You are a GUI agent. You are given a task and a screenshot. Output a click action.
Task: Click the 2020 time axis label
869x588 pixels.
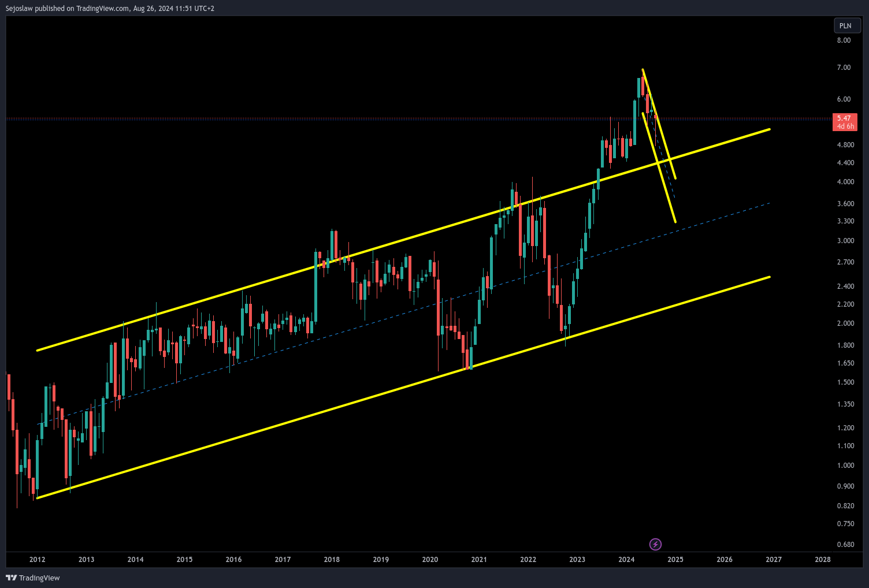tap(430, 560)
